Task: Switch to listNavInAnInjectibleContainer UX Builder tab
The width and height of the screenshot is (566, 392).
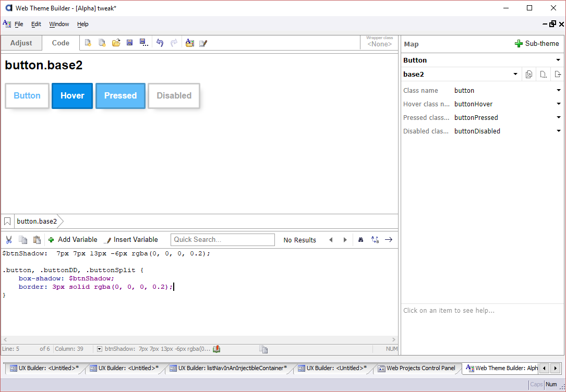Action: coord(228,368)
